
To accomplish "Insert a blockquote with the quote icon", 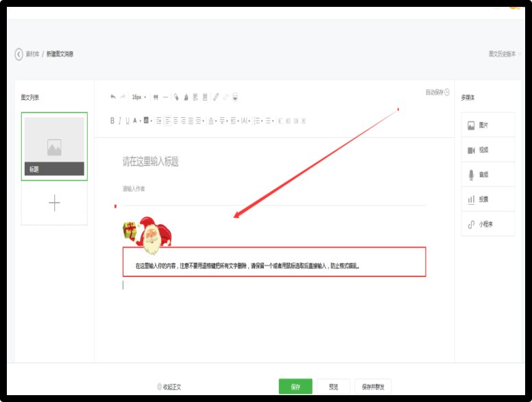I will point(156,97).
